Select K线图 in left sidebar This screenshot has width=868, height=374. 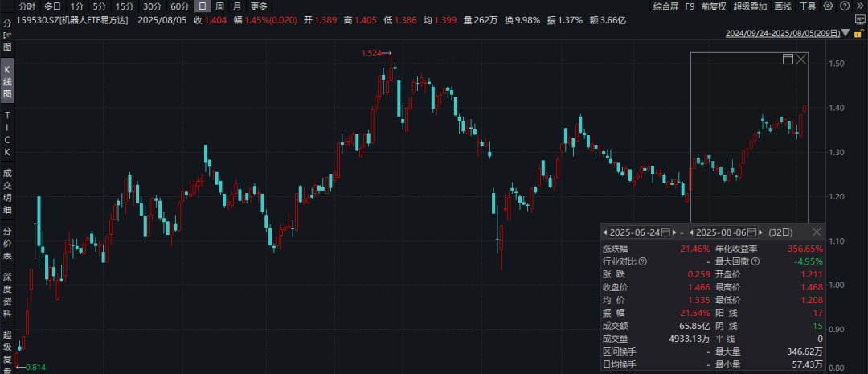coord(7,81)
